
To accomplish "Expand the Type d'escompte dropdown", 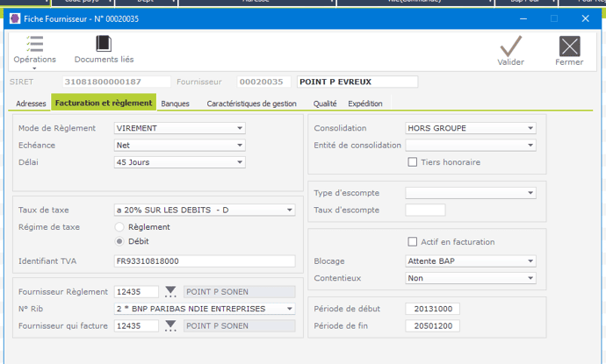I will click(x=530, y=193).
